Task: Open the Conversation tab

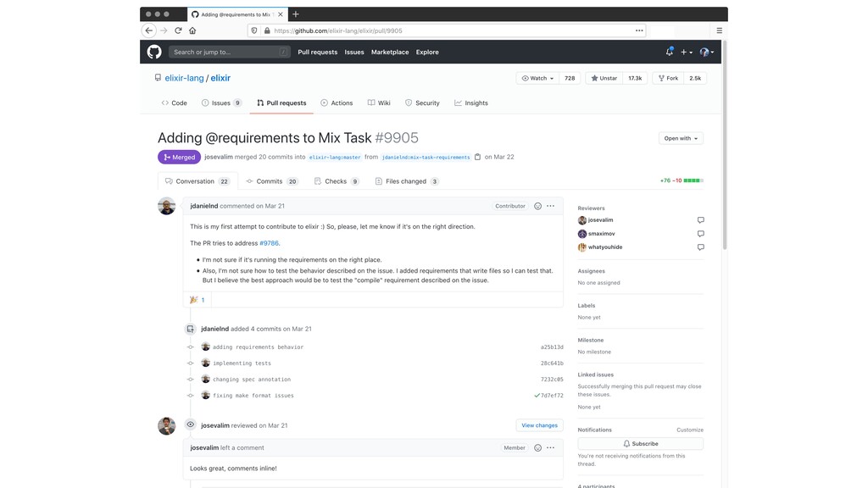Action: coord(198,181)
